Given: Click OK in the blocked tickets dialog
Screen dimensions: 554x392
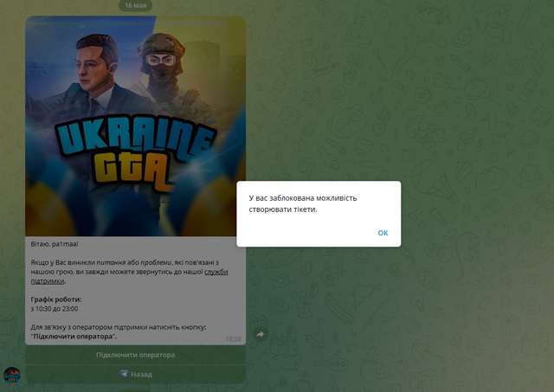Looking at the screenshot, I should pos(383,233).
